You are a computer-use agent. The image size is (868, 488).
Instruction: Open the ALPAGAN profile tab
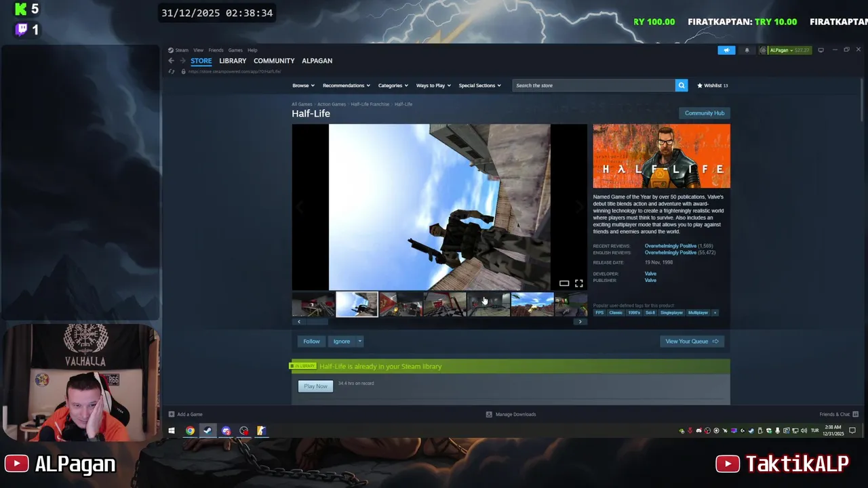coord(317,61)
